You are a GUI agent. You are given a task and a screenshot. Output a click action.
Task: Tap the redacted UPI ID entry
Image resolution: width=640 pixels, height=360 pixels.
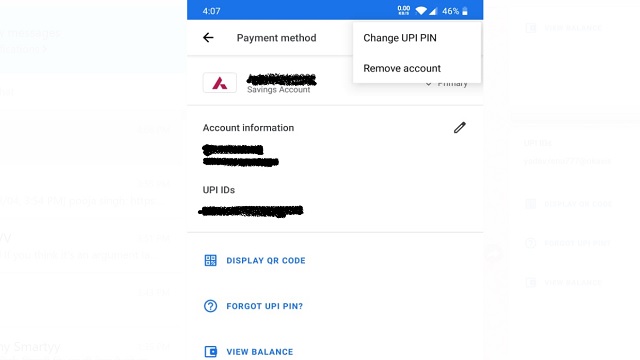(251, 211)
